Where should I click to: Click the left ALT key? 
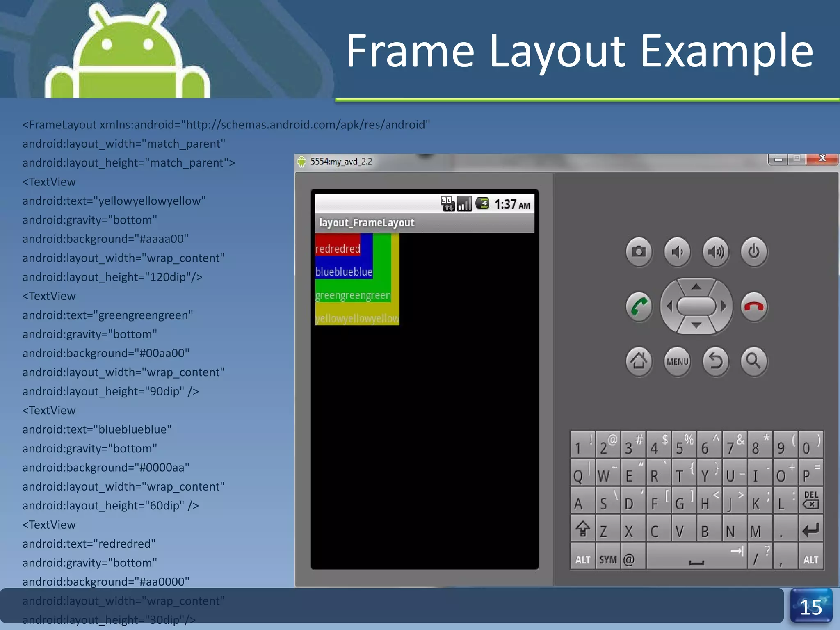click(583, 556)
